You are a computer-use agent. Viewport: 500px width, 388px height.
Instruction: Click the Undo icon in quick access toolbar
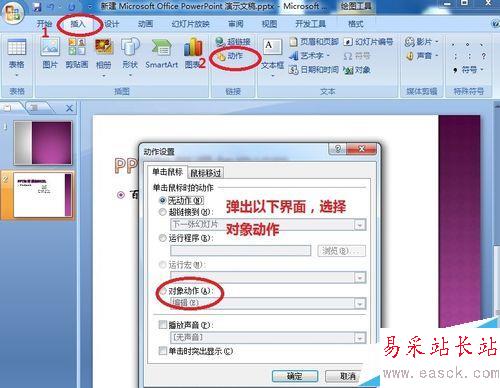point(51,6)
